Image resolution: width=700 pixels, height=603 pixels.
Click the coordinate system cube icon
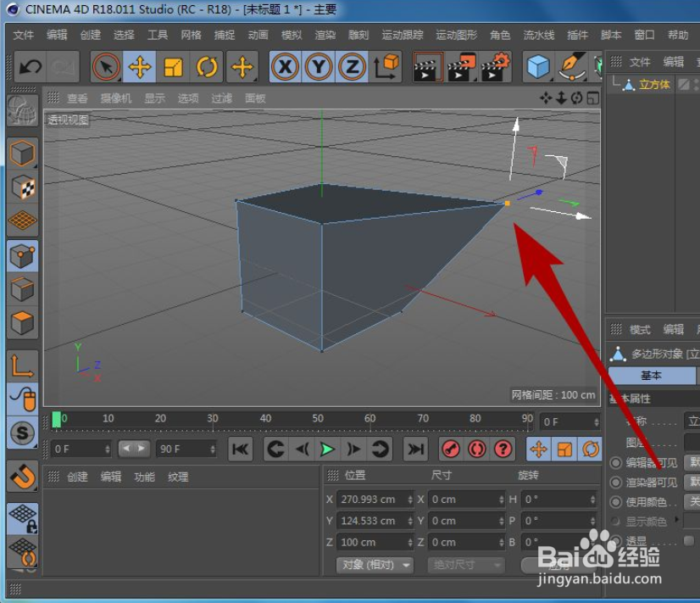[x=386, y=67]
